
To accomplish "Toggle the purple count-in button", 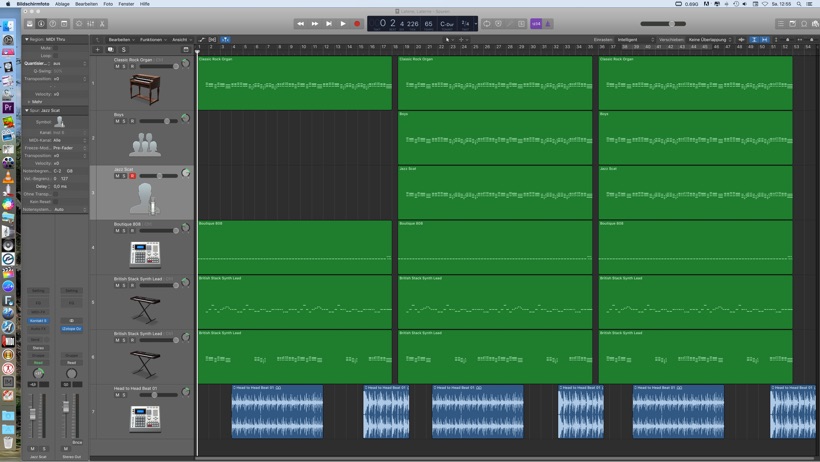I will [x=536, y=24].
